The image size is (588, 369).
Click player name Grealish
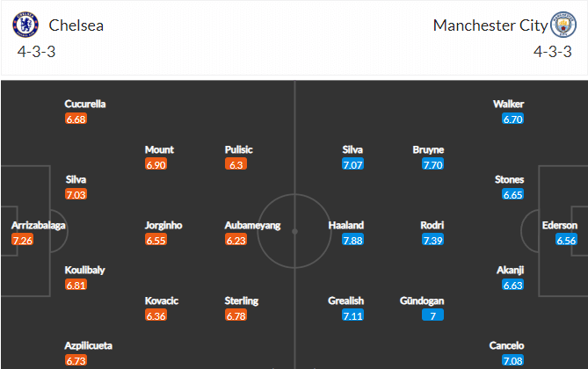pos(345,300)
